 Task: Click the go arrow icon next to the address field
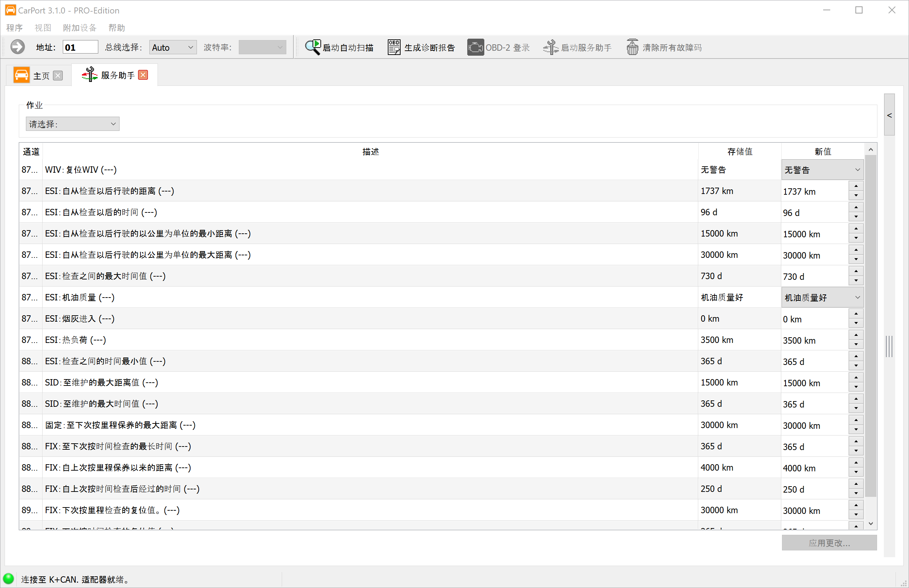tap(17, 47)
